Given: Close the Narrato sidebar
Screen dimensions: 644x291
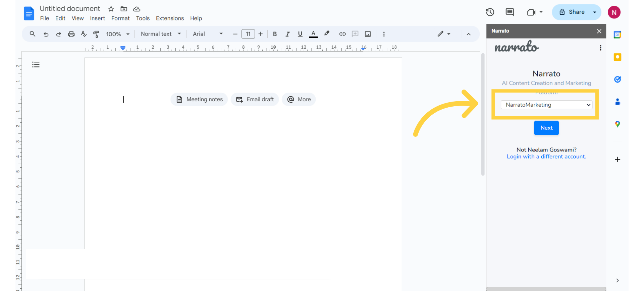Looking at the screenshot, I should tap(599, 31).
